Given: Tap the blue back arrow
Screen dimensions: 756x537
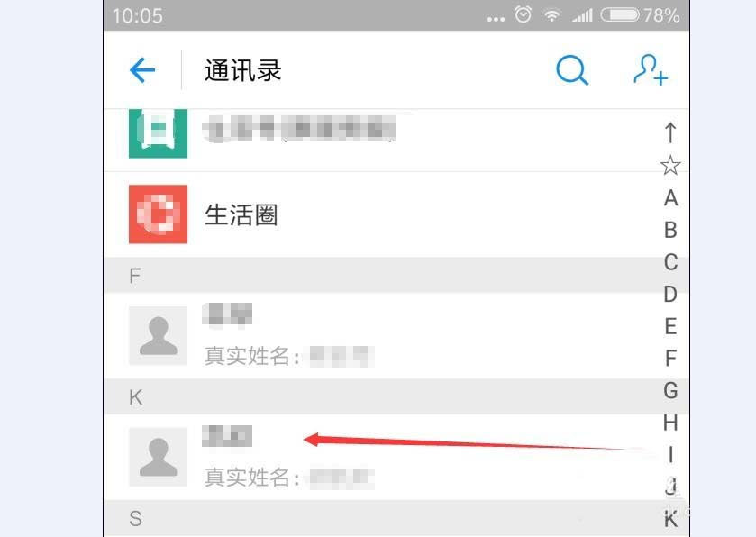Looking at the screenshot, I should [x=142, y=70].
